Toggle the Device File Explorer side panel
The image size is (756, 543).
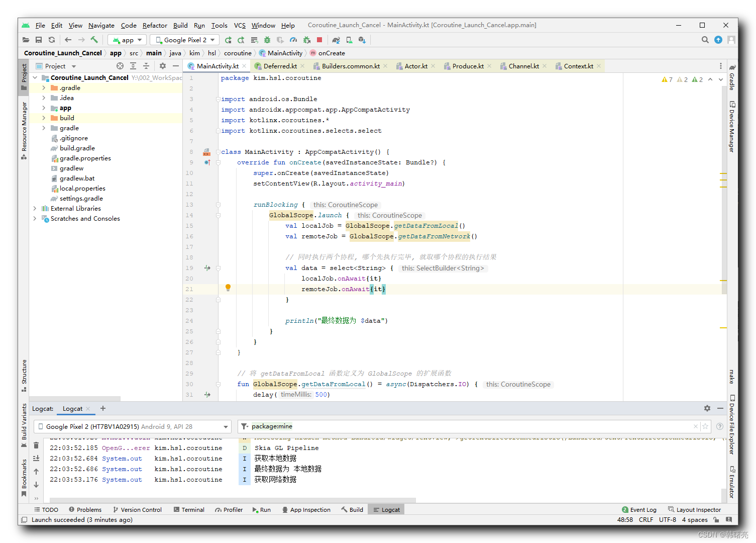[x=732, y=425]
